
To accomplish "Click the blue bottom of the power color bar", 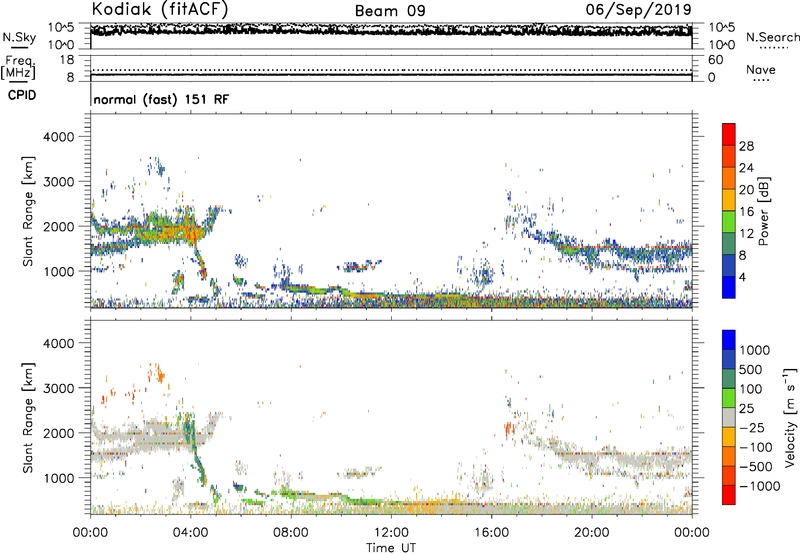I will pyautogui.click(x=729, y=287).
